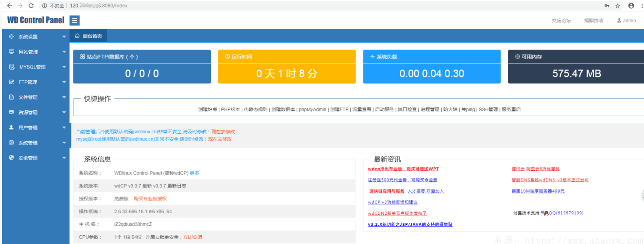Click the 创建站点 quick action link

(207, 110)
